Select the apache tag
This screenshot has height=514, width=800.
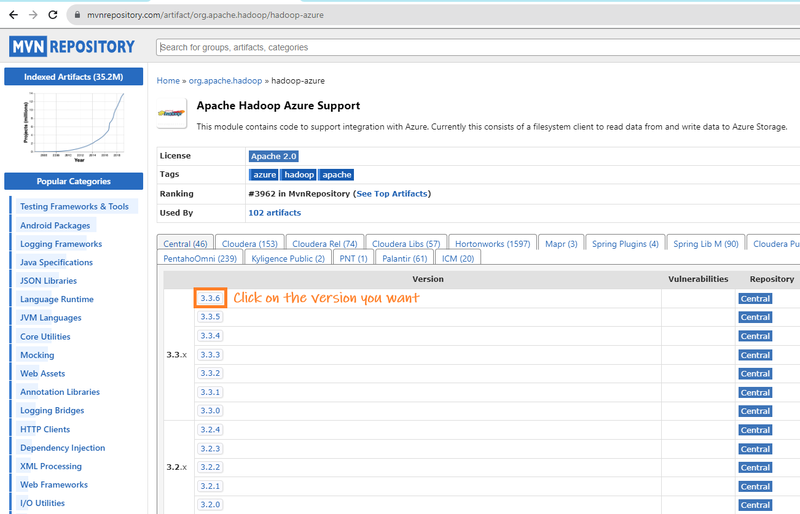point(337,175)
